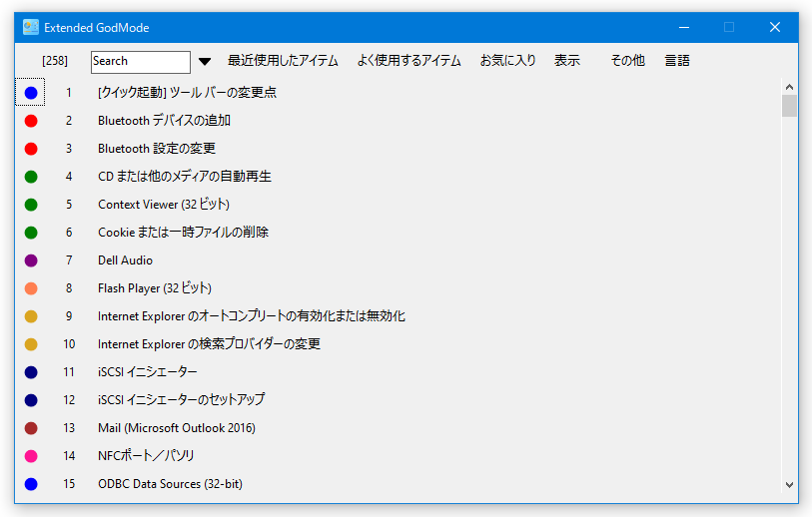Select the iSCSI イニシエーター entry row 11
The image size is (812, 517).
[148, 372]
